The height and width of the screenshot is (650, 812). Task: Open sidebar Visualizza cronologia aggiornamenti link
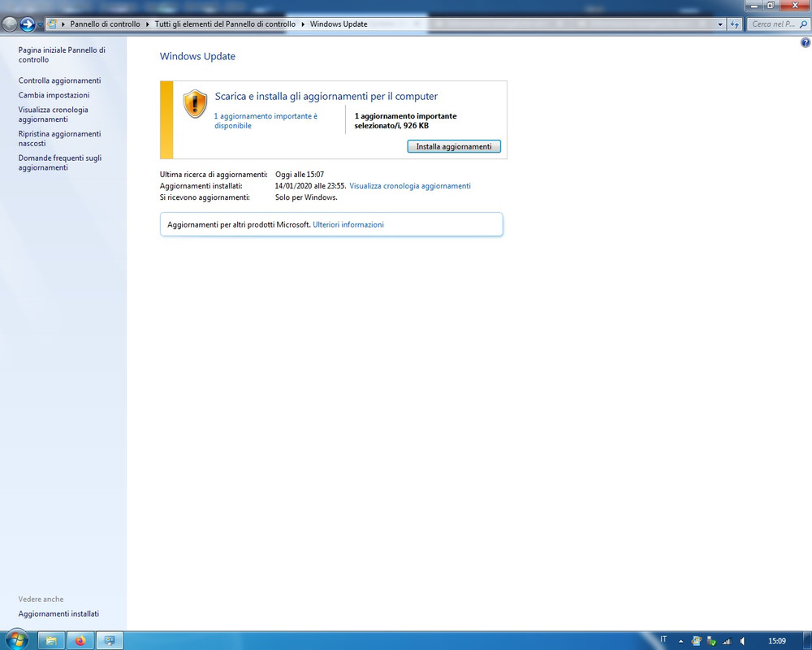pos(54,115)
